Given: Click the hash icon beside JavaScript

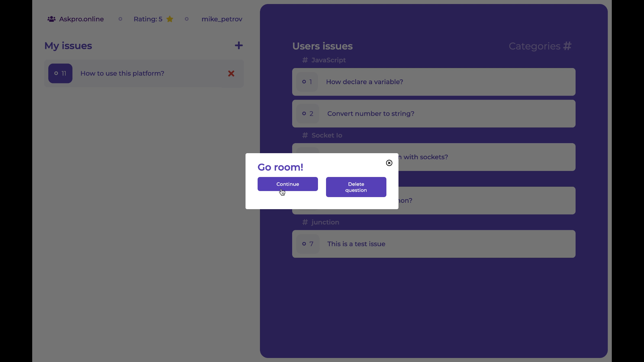Looking at the screenshot, I should (x=305, y=60).
